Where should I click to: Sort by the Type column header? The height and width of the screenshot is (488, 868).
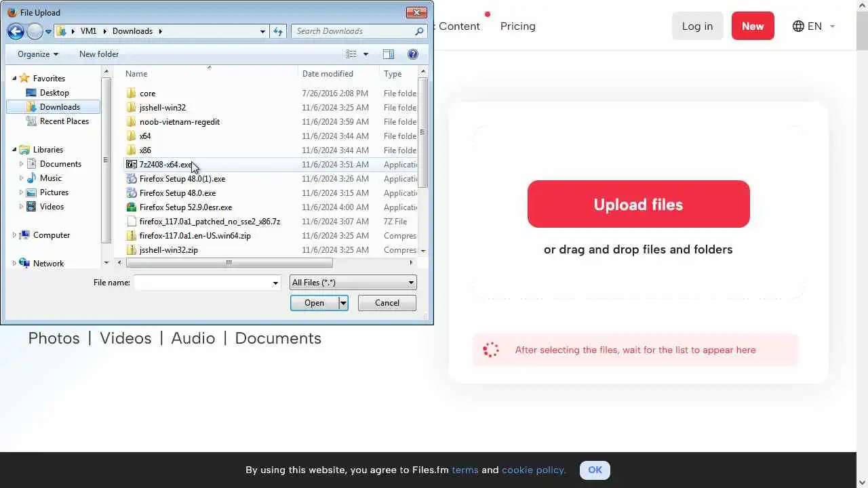point(393,74)
